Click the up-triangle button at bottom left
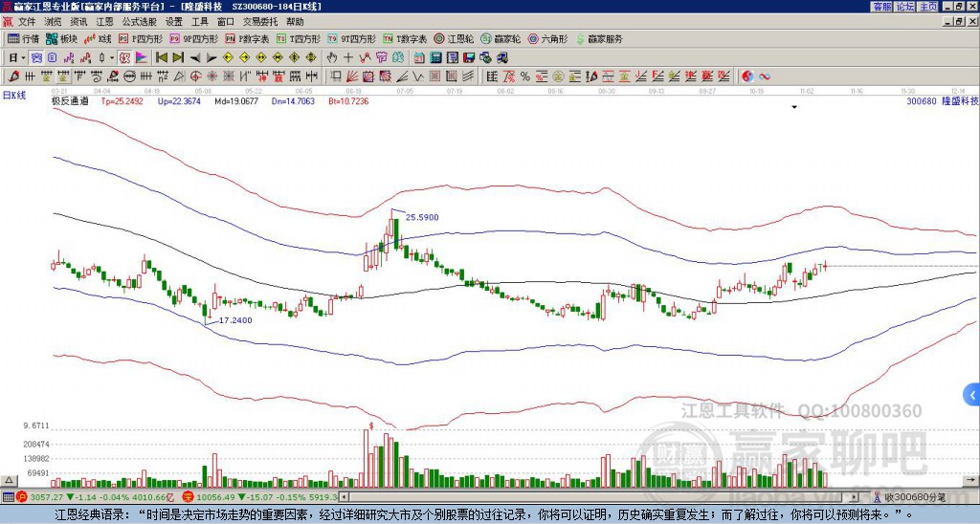980x524 pixels. [9, 480]
